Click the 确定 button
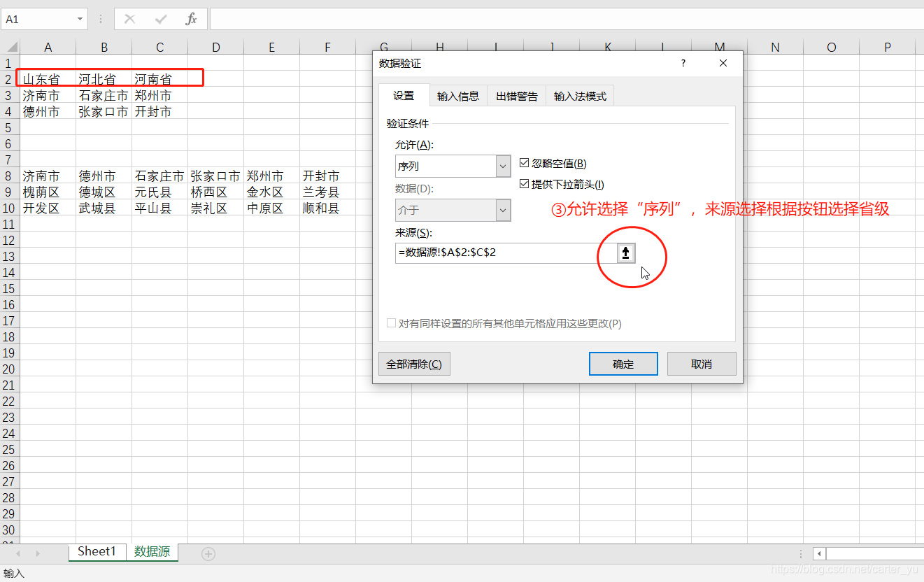 623,364
